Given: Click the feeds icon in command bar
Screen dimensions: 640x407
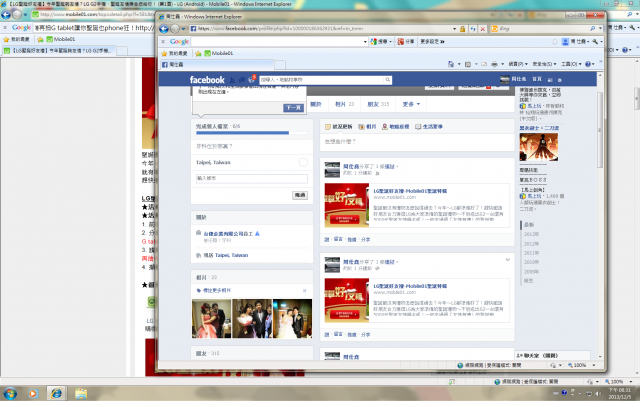Looking at the screenshot, I should 468,64.
